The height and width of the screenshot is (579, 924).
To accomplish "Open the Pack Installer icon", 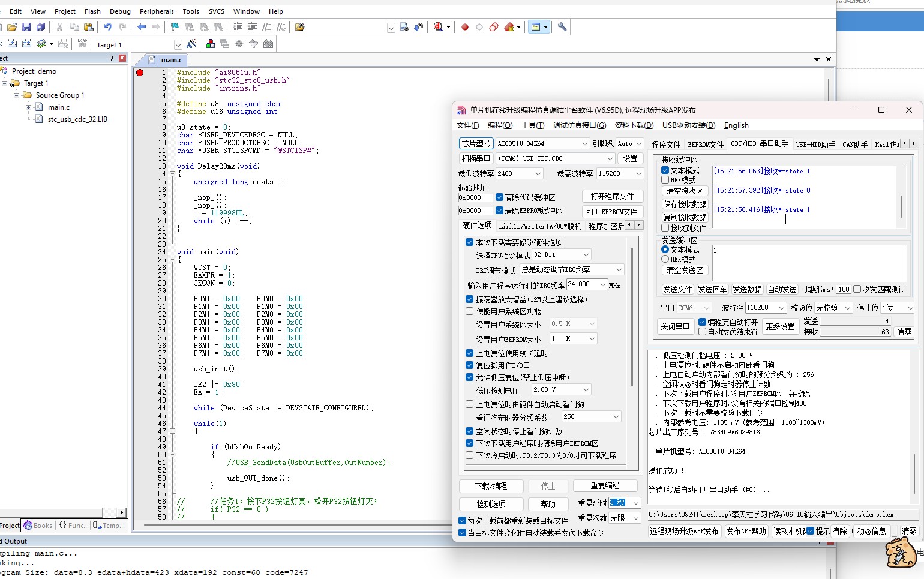I will (x=268, y=44).
